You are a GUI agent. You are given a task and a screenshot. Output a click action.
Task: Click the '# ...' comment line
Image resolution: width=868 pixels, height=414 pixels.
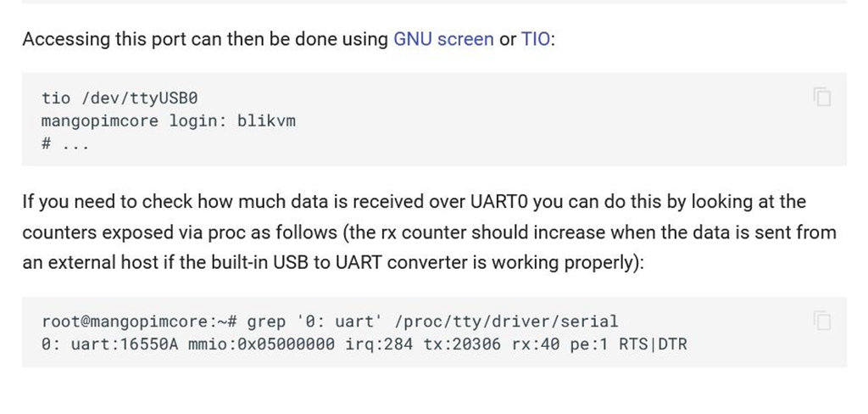pos(64,143)
